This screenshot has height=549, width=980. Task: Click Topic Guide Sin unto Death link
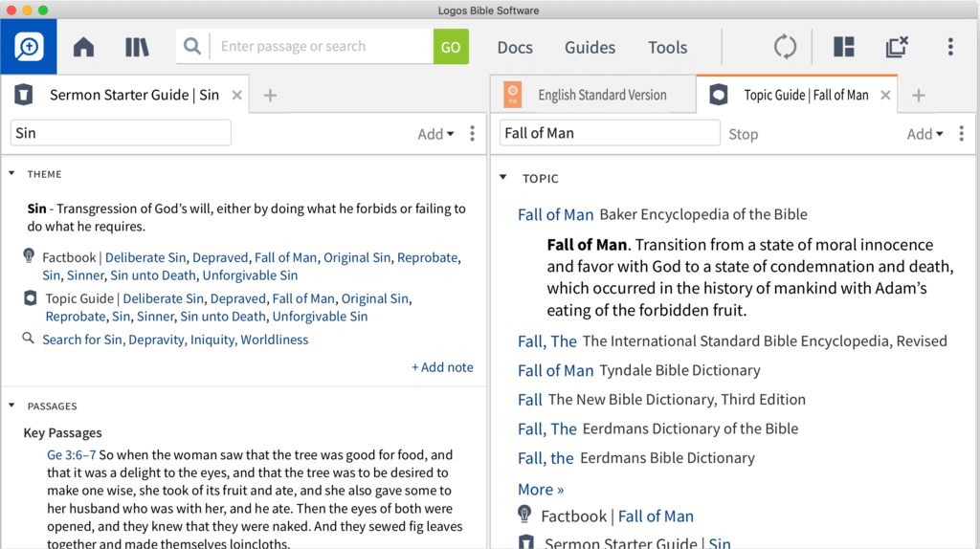223,317
